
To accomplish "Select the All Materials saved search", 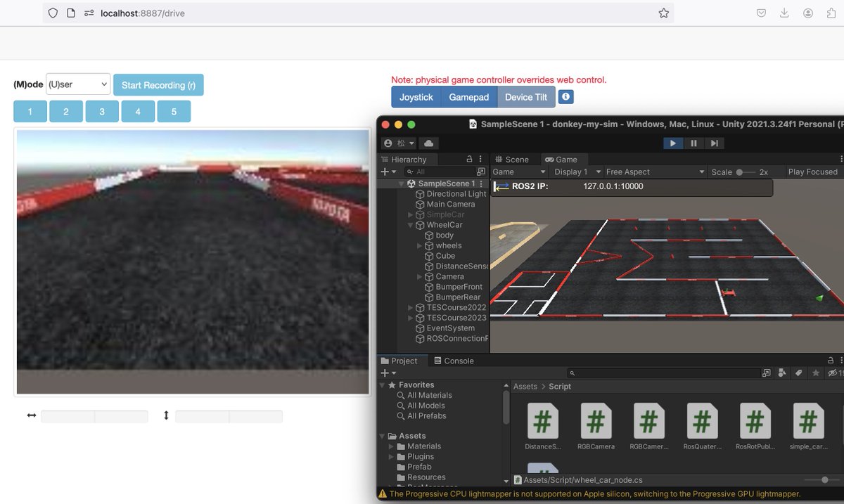I will click(x=424, y=395).
